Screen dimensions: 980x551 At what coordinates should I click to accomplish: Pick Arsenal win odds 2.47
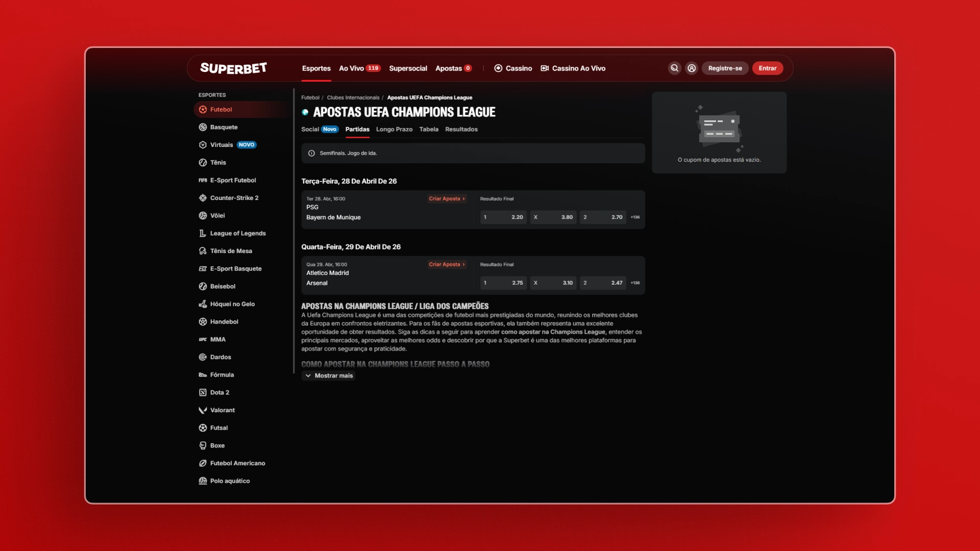pos(603,283)
